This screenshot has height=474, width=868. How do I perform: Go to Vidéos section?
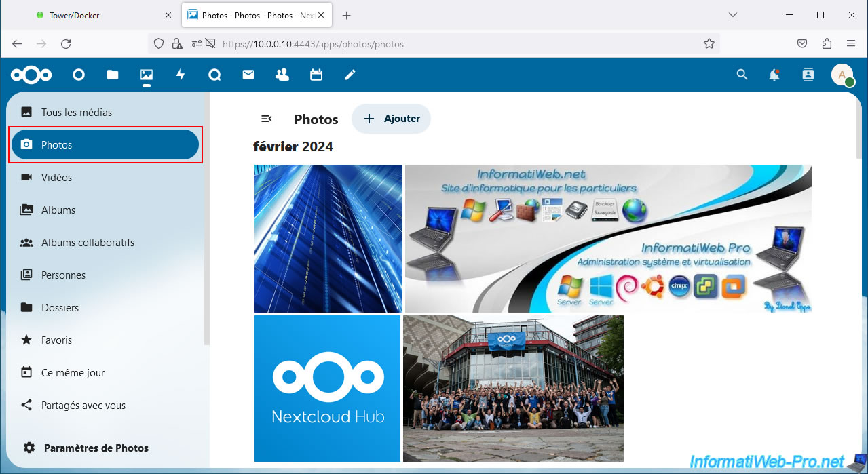(x=56, y=178)
